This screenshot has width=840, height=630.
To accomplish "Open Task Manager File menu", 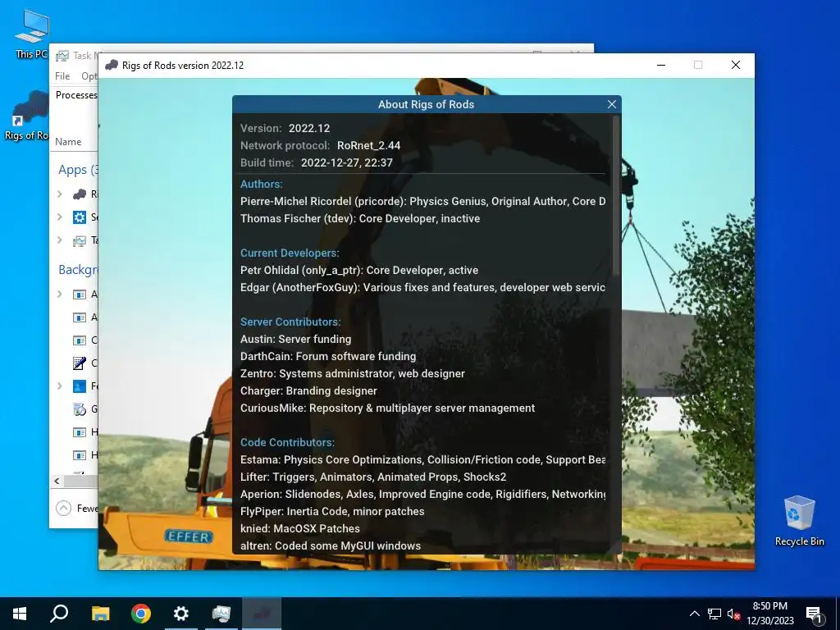I will pos(62,76).
